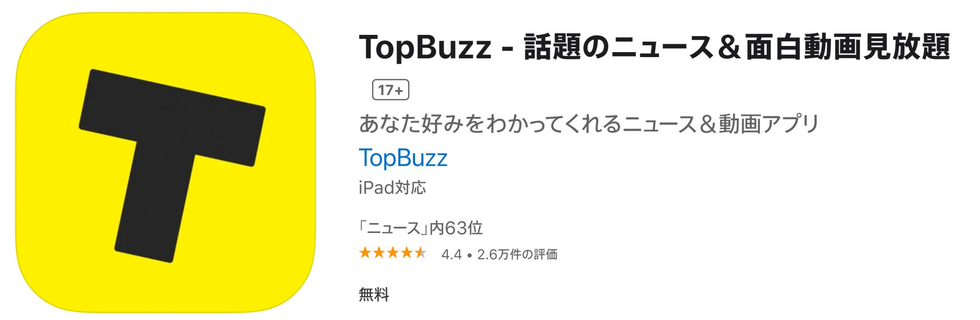
Task: Click the iPad対応 compatibility label
Action: (x=392, y=188)
